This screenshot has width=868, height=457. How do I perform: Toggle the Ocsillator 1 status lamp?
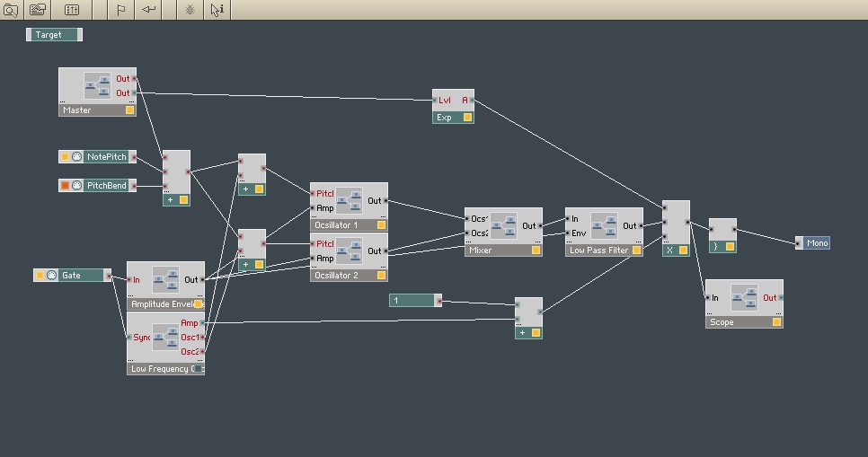click(x=381, y=225)
